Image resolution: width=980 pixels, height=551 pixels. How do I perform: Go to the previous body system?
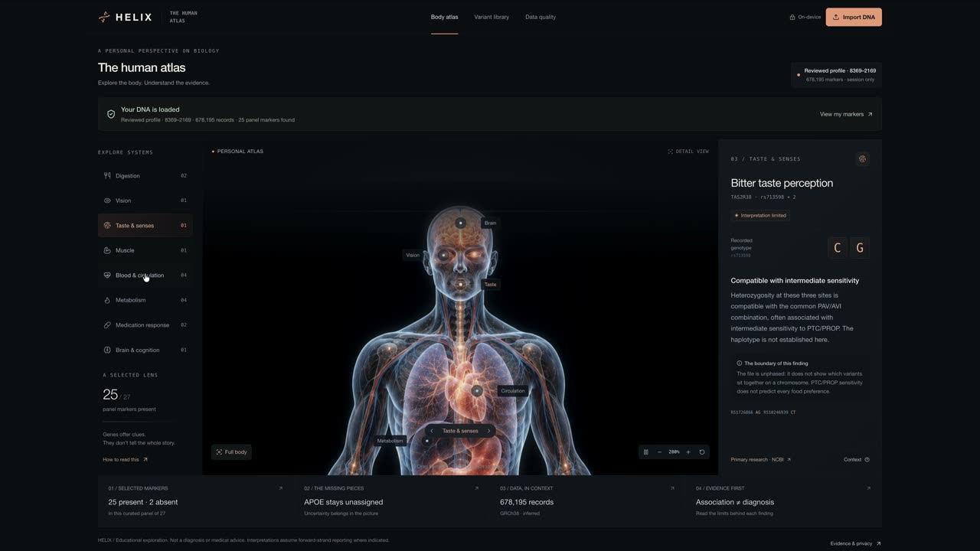(x=432, y=431)
